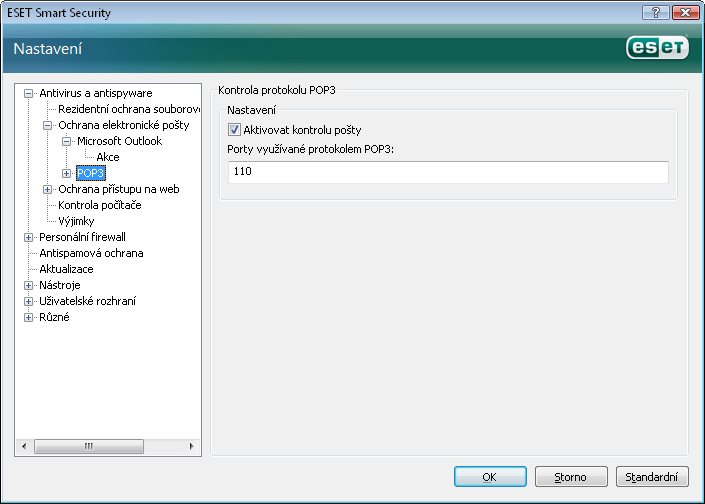Collapse Ochrana elektronické pošty branch
Screen dimensions: 705x504
point(47,125)
